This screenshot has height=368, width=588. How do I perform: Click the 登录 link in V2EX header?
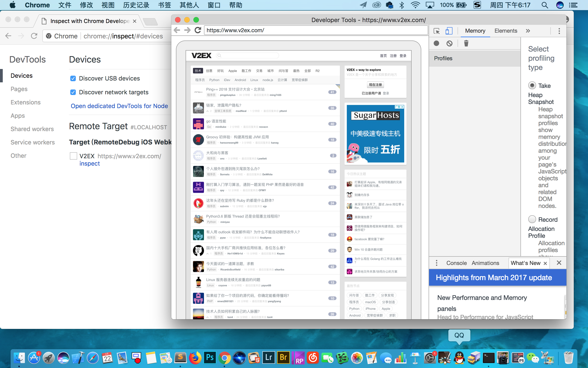(403, 56)
